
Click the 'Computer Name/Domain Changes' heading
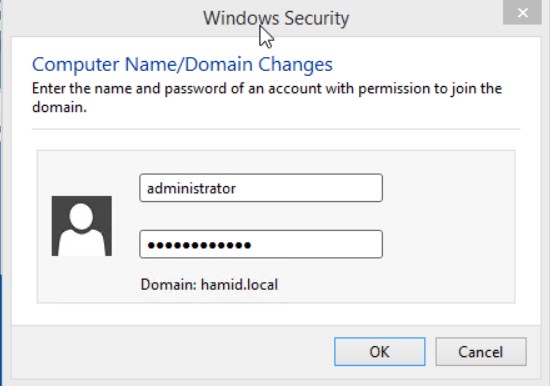pos(182,65)
